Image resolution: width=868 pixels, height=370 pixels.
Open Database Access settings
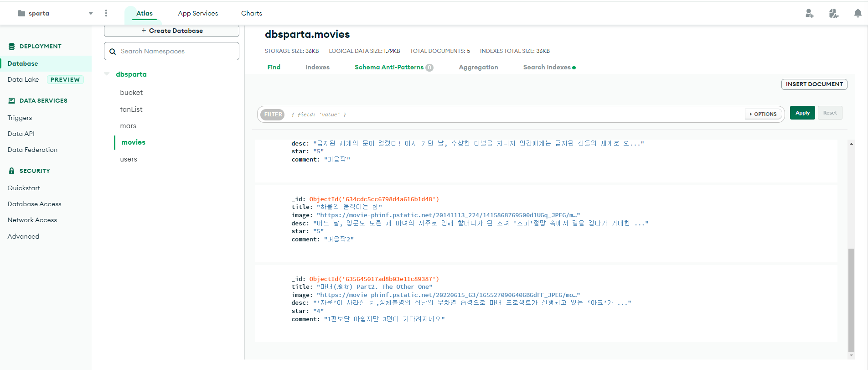point(34,204)
